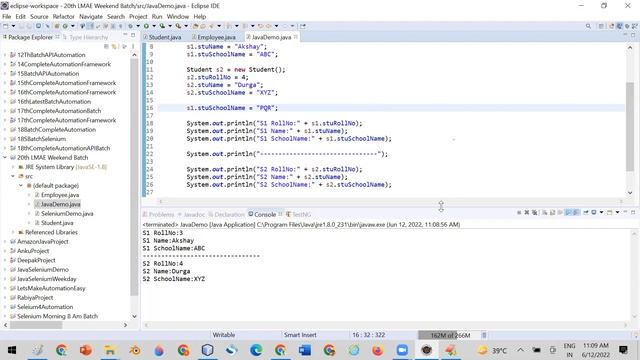Maximize the Package Explorer view
Image resolution: width=640 pixels, height=360 pixels.
coord(133,36)
